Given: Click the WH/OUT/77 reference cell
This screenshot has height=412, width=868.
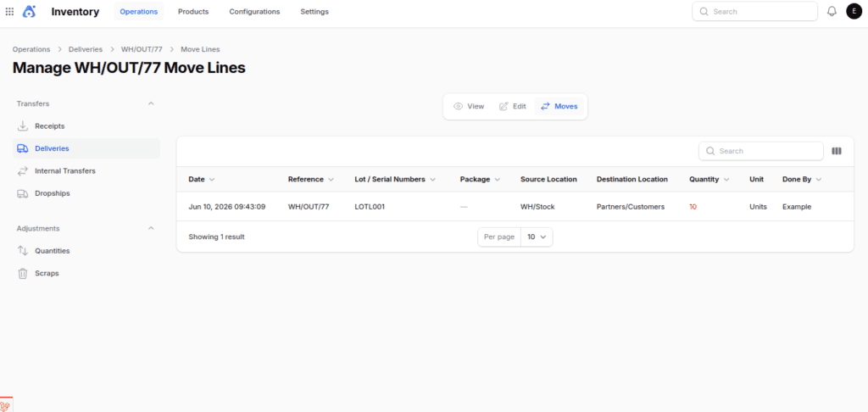Looking at the screenshot, I should [309, 207].
